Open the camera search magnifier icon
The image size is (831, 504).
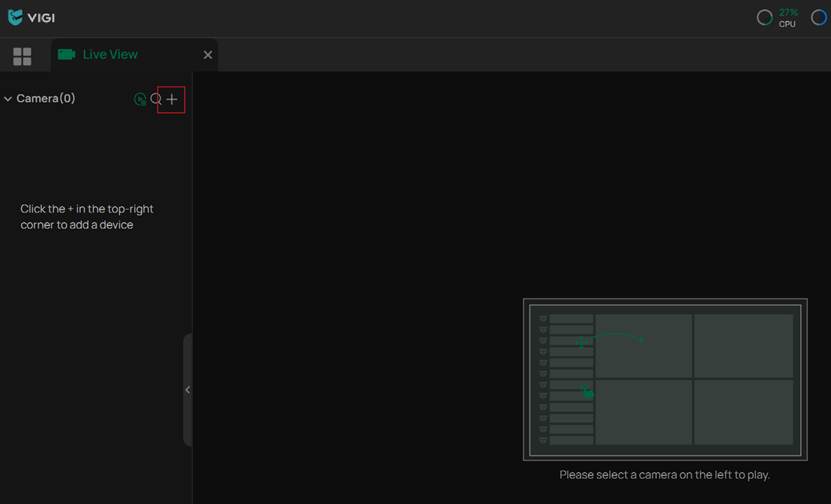pos(156,99)
